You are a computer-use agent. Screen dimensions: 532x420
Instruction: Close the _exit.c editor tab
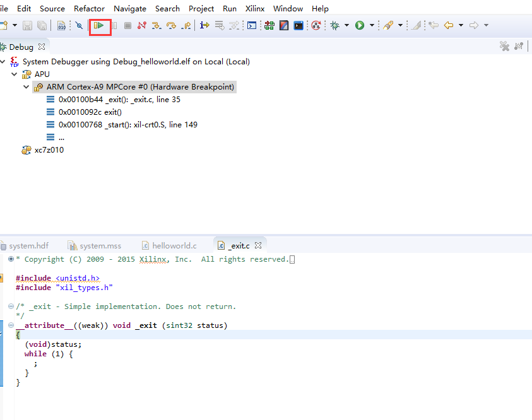pos(258,245)
